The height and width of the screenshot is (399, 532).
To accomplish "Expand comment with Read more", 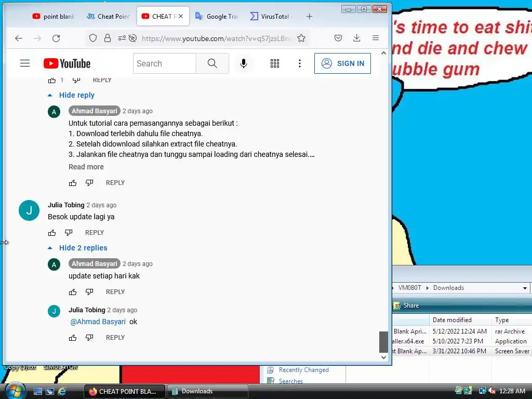I will 86,167.
